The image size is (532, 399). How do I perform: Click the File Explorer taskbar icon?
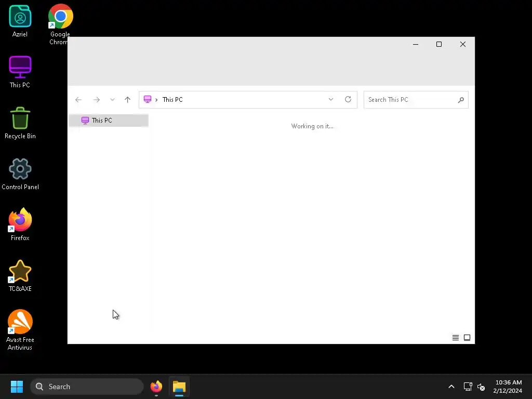point(179,387)
